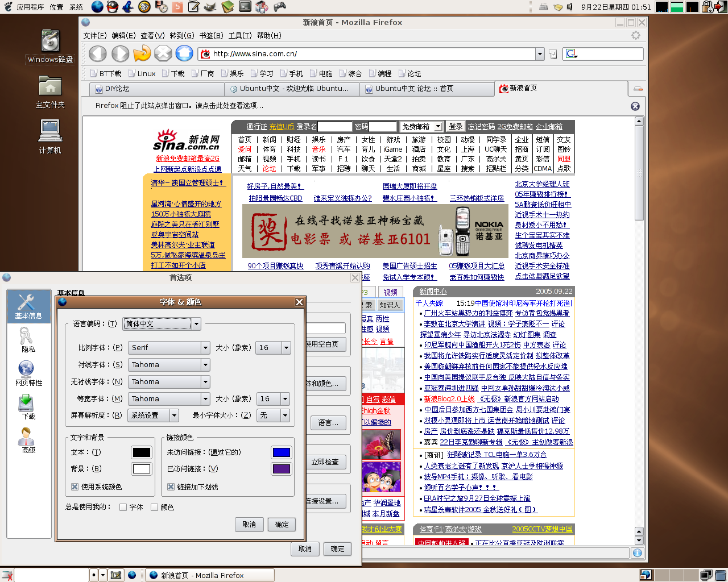The height and width of the screenshot is (582, 728).
Task: Click the lock screen padlock icon
Action: [708, 7]
